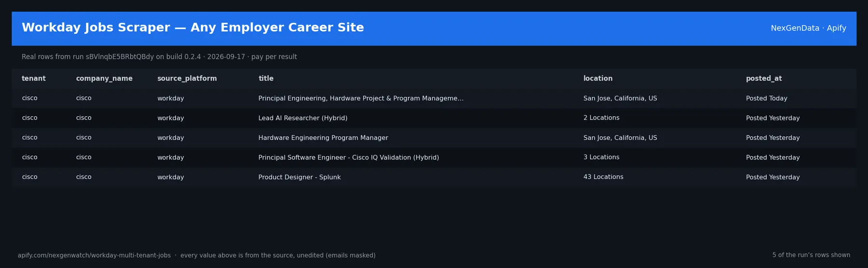Click the '43 Locations' cell
868x268 pixels.
[x=603, y=177]
